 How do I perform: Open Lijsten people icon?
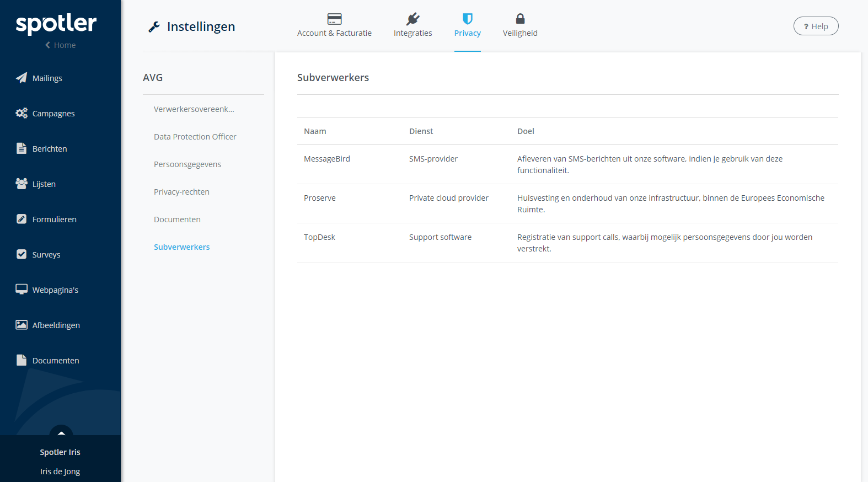[x=22, y=184]
